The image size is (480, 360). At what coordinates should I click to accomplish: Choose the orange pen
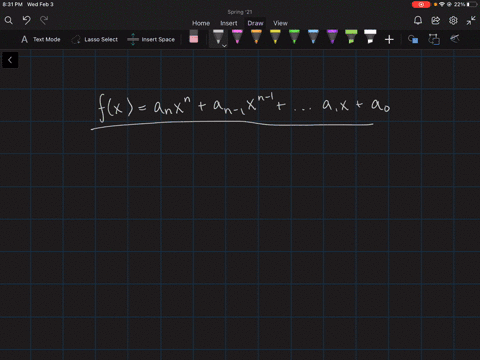coord(256,37)
